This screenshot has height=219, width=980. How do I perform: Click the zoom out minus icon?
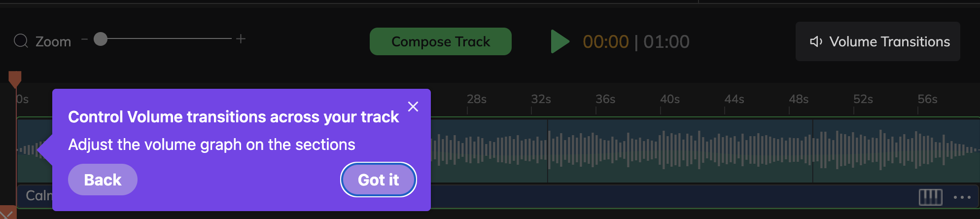[84, 38]
